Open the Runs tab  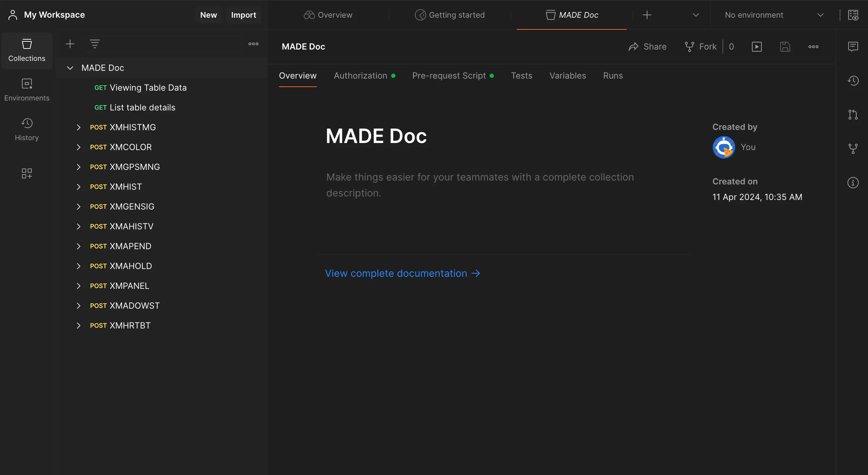coord(613,76)
